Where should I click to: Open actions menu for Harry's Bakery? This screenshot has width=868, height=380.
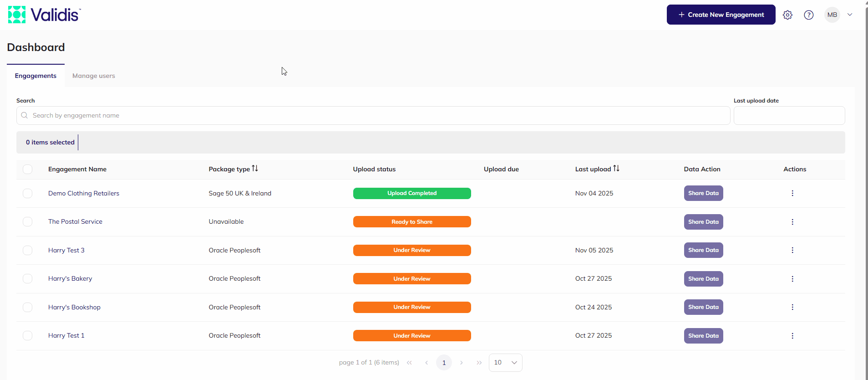click(792, 279)
